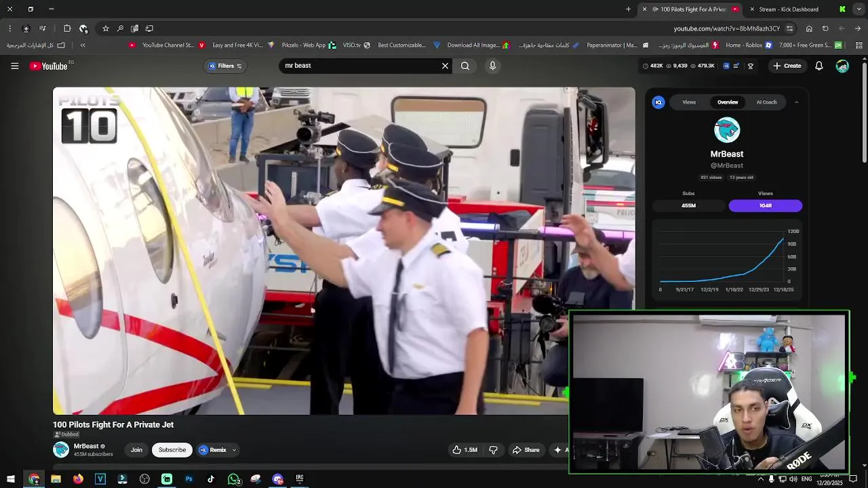Open the media control playlist icon
The height and width of the screenshot is (488, 868).
point(42,28)
